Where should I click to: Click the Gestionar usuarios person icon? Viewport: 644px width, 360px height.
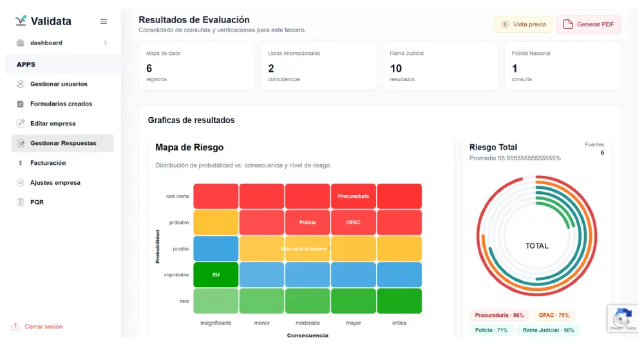pos(20,84)
